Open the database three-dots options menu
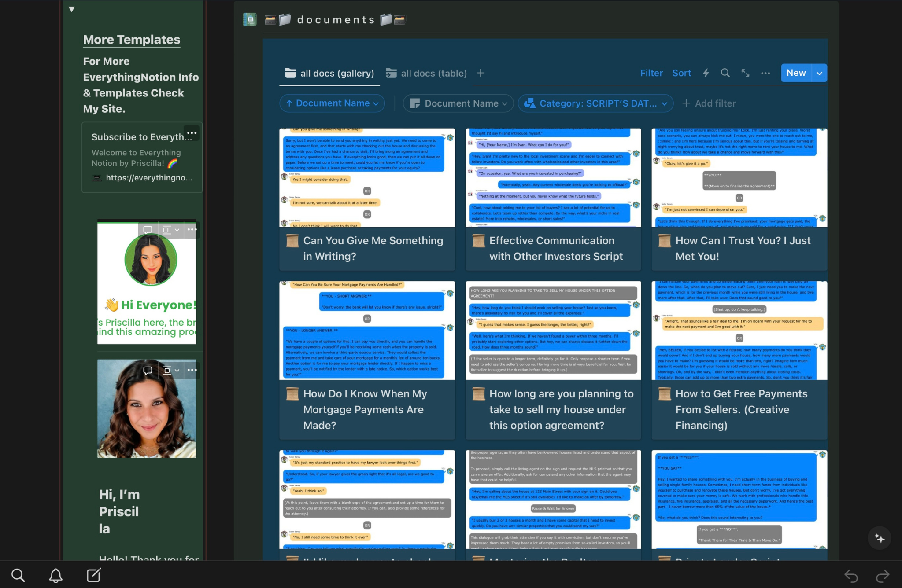This screenshot has width=902, height=588. point(765,73)
